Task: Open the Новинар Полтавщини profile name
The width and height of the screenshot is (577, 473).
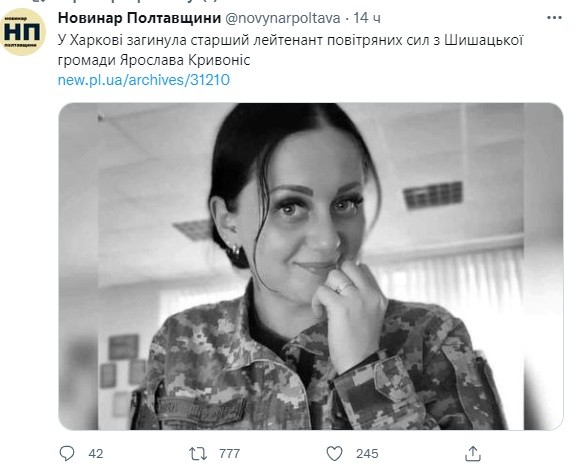Action: tap(139, 18)
